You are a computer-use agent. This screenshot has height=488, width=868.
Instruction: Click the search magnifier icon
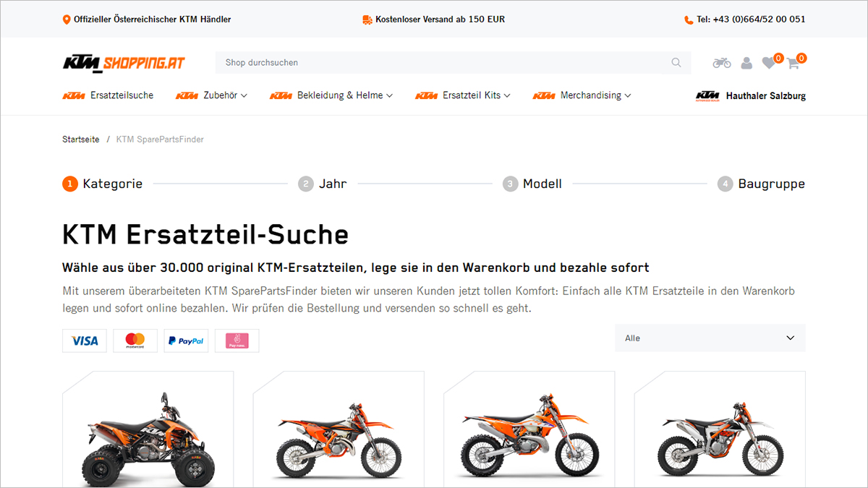pos(676,63)
